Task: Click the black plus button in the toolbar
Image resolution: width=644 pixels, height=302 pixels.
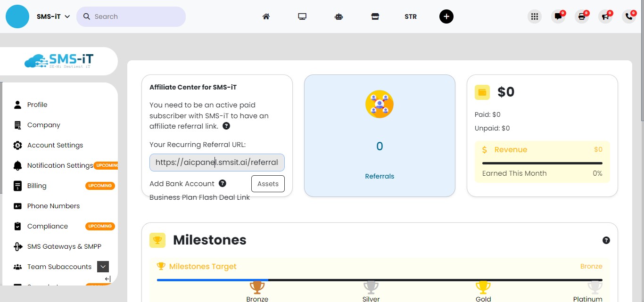Action: pyautogui.click(x=446, y=16)
